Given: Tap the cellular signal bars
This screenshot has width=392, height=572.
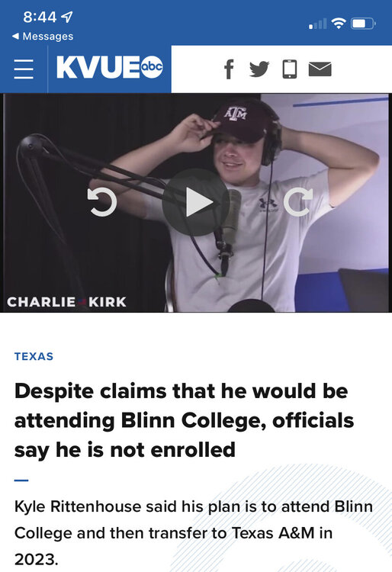Looking at the screenshot, I should [317, 24].
